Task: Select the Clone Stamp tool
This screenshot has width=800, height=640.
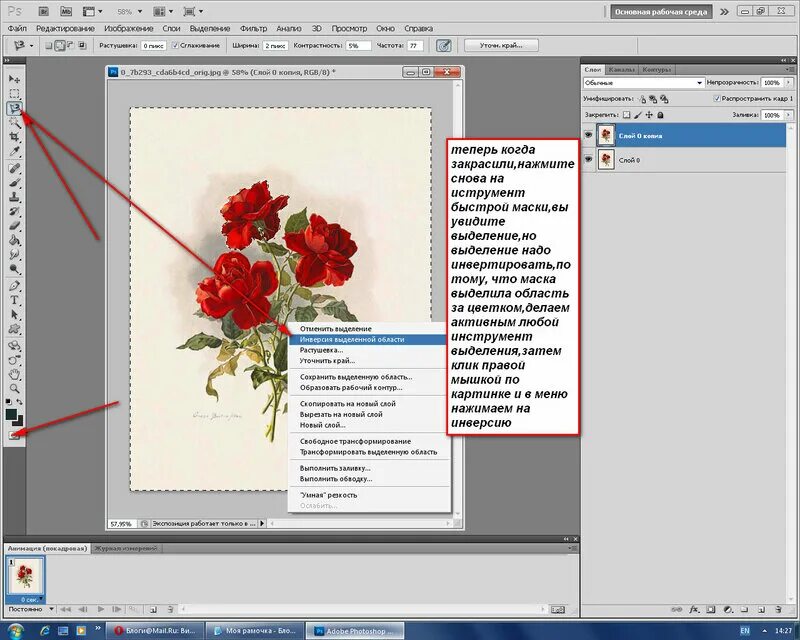Action: [x=14, y=196]
